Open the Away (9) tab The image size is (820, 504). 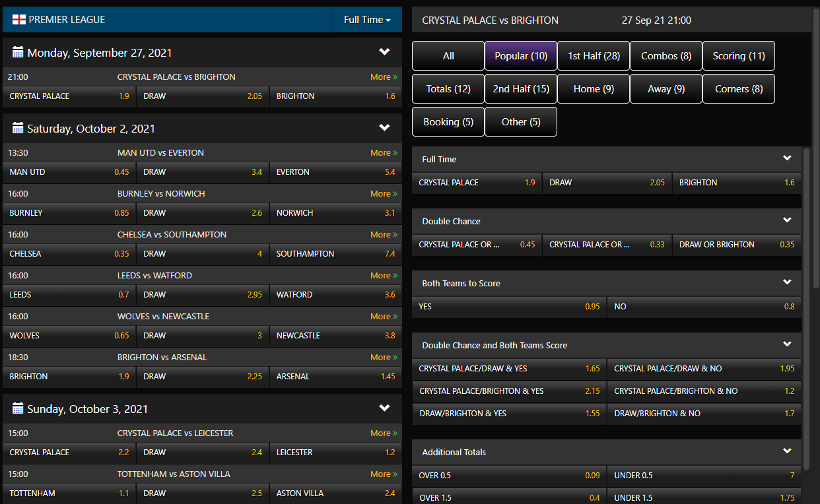click(666, 89)
